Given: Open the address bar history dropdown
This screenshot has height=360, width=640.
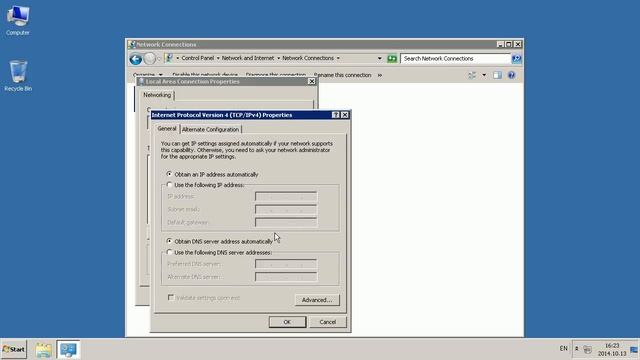Looking at the screenshot, I should click(380, 58).
